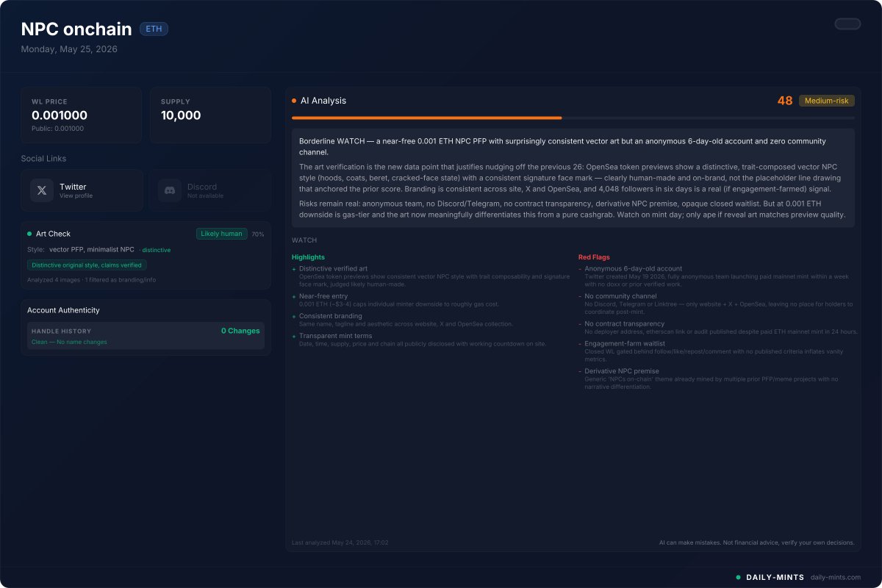Click the ETH chain badge
The width and height of the screenshot is (882, 588).
[154, 29]
